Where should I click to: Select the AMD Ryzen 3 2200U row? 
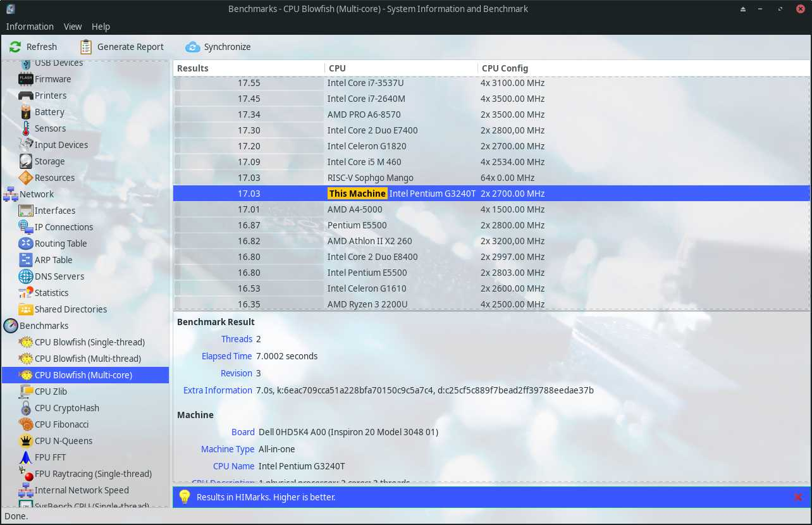click(491, 304)
